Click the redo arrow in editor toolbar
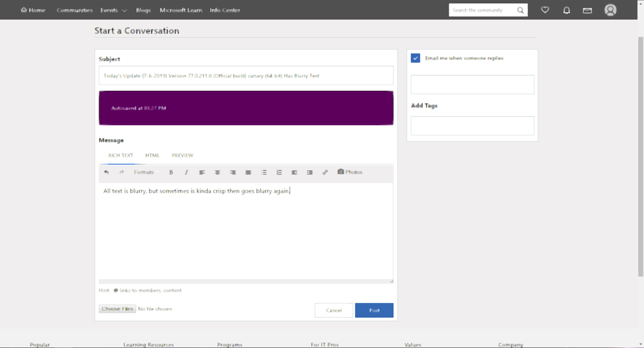Viewport: 644px width, 348px height. point(122,172)
